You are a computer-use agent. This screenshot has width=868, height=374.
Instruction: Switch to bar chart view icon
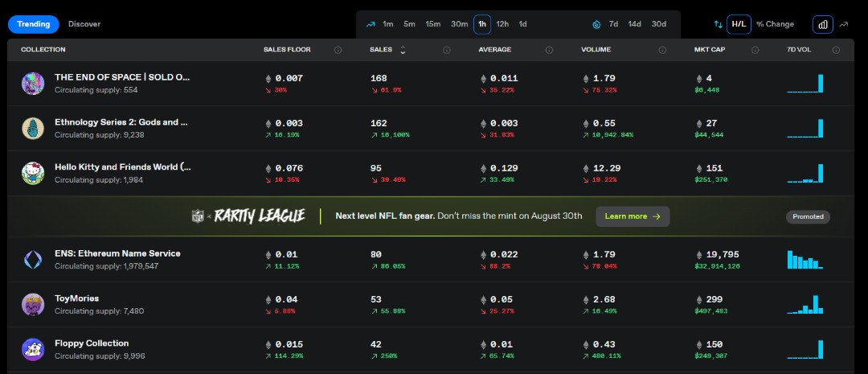pos(823,24)
